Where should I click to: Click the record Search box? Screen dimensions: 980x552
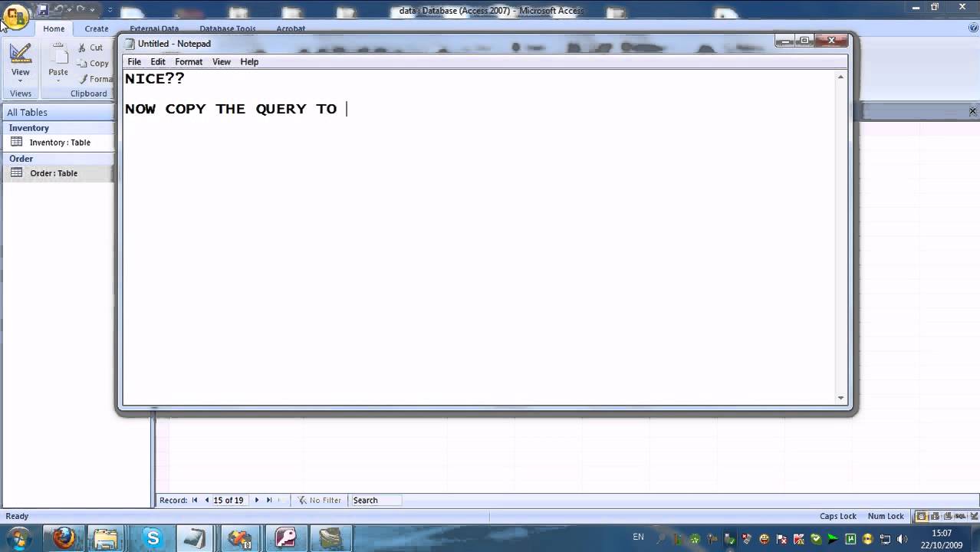click(376, 500)
